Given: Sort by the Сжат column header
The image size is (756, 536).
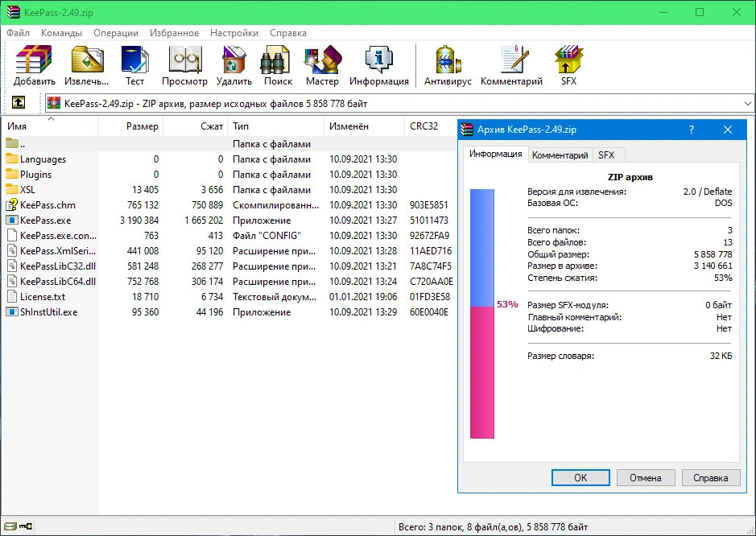Looking at the screenshot, I should coord(196,126).
